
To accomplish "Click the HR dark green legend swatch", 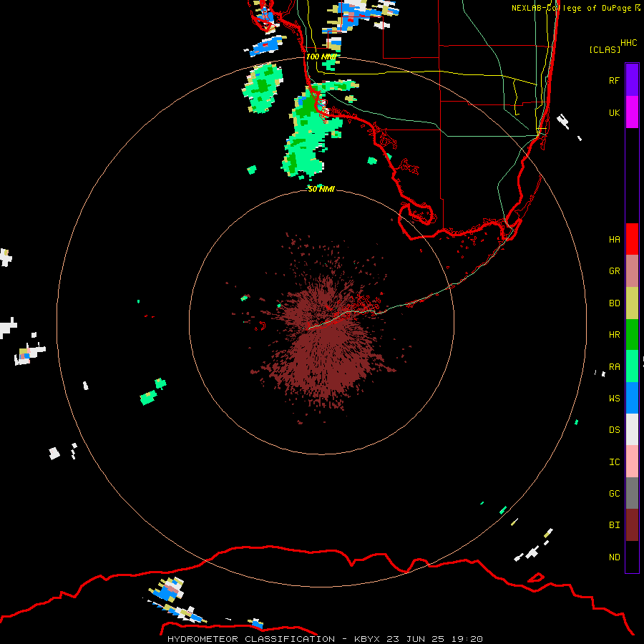I will (x=632, y=334).
